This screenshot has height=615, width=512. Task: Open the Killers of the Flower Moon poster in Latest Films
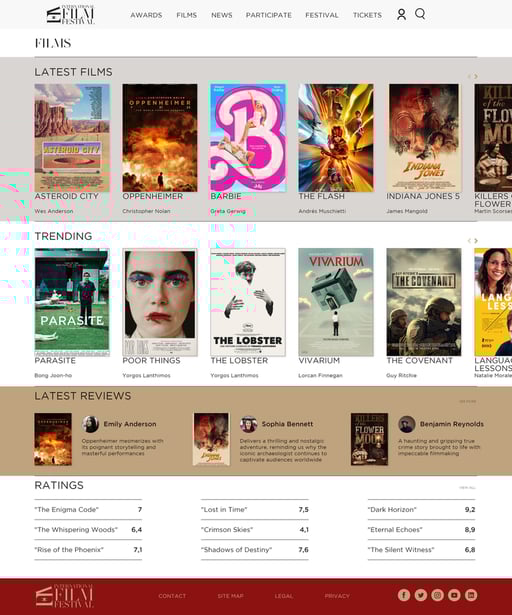[x=493, y=138]
